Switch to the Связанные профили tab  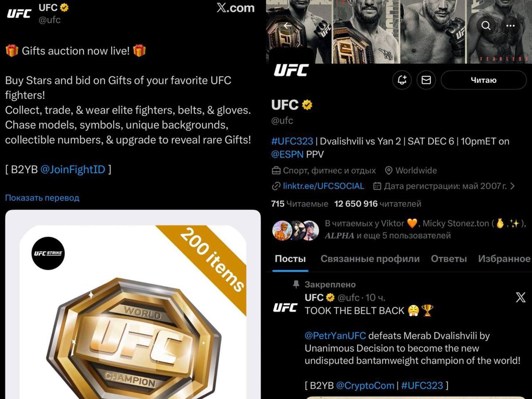pyautogui.click(x=370, y=259)
